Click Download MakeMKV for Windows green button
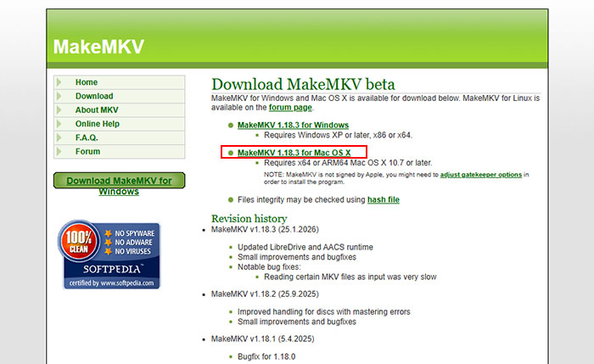 120,181
